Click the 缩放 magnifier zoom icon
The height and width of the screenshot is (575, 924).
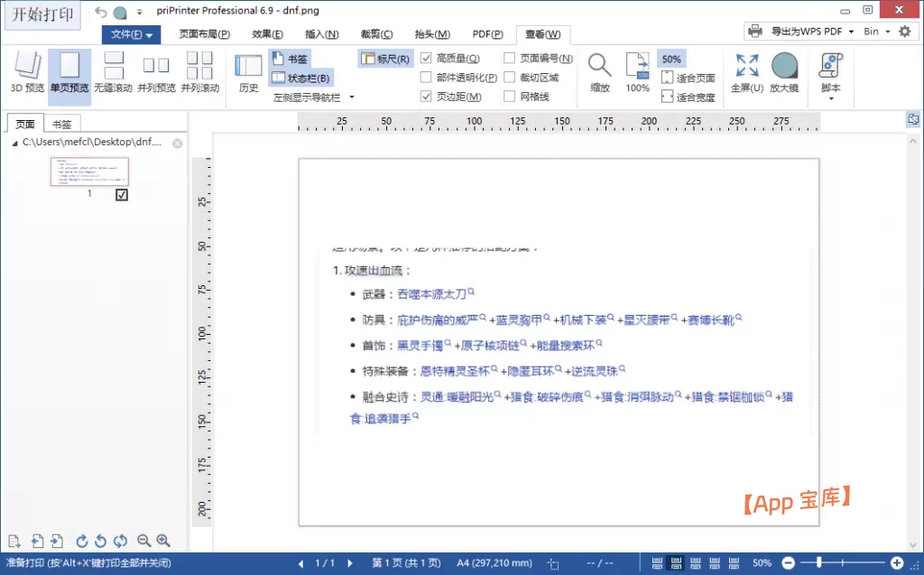pos(600,72)
